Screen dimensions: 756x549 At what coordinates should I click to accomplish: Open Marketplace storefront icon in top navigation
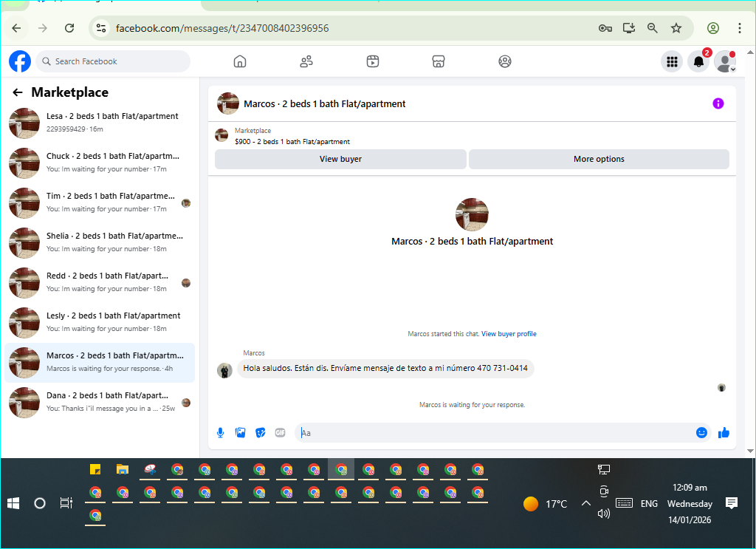[439, 61]
